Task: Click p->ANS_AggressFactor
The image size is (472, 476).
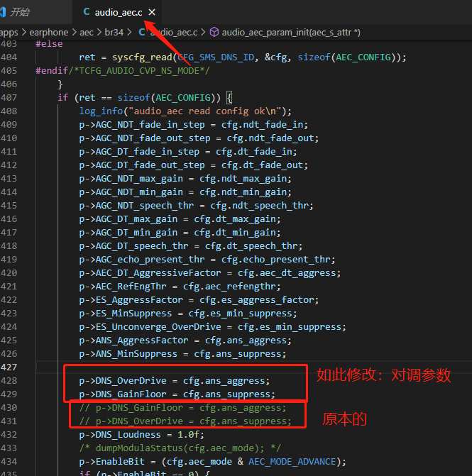Action: [133, 341]
